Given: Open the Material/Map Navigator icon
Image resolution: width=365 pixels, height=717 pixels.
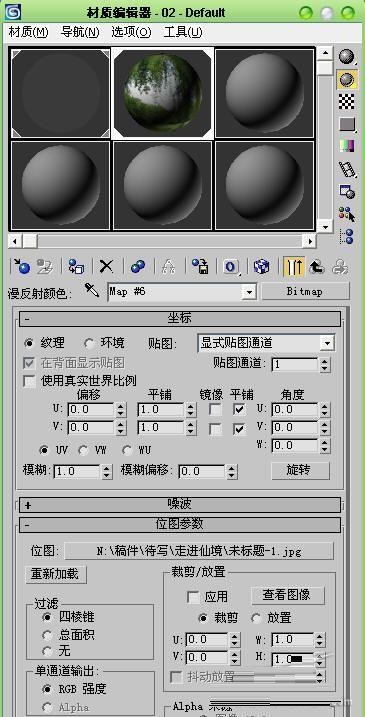Looking at the screenshot, I should pos(347,236).
